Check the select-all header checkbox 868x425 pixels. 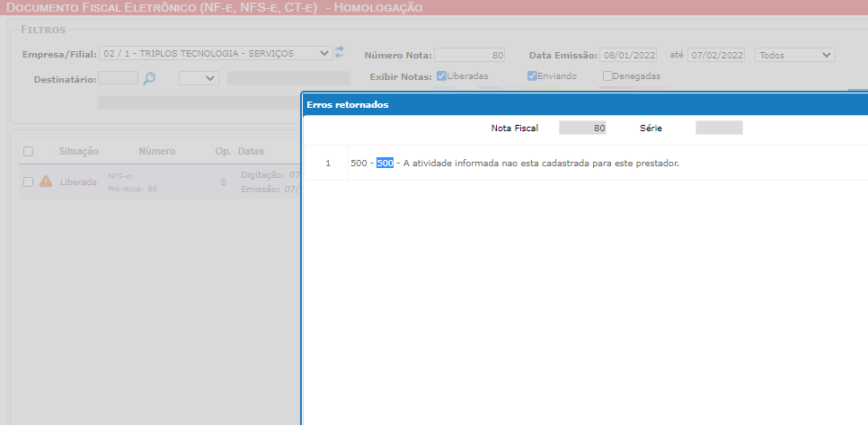coord(28,152)
